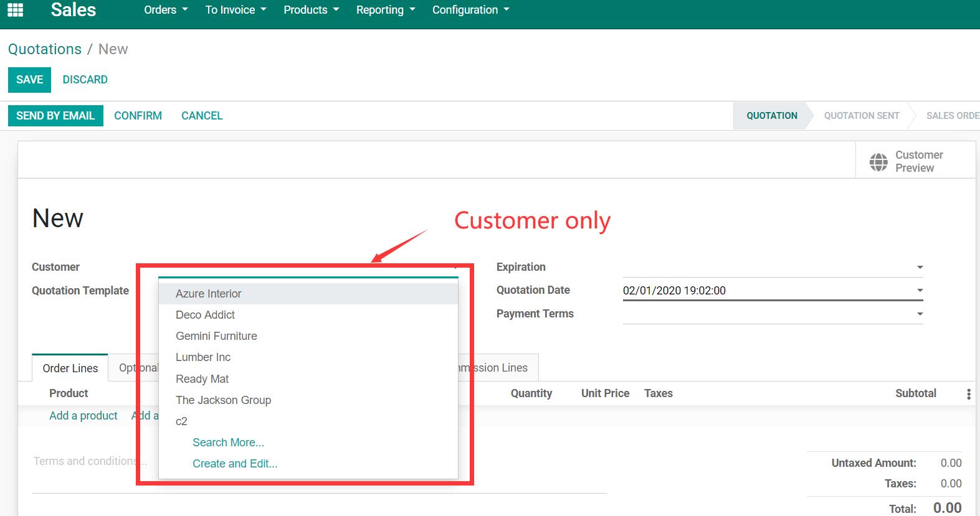
Task: Expand the Payment Terms dropdown arrow
Action: pyautogui.click(x=920, y=314)
